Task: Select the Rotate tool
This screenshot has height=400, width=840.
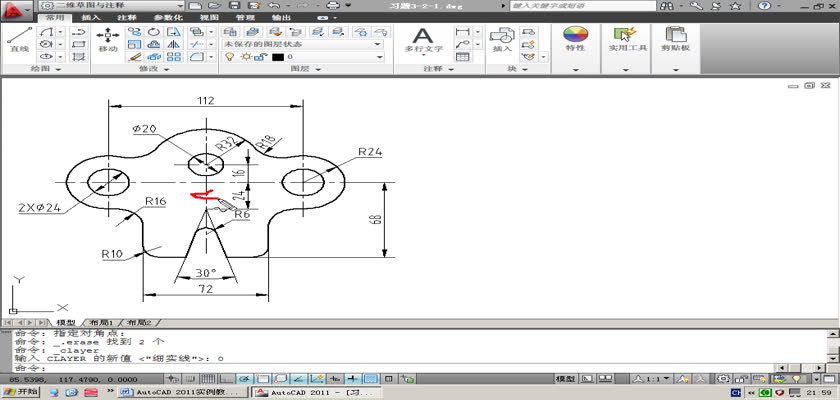Action: (154, 32)
